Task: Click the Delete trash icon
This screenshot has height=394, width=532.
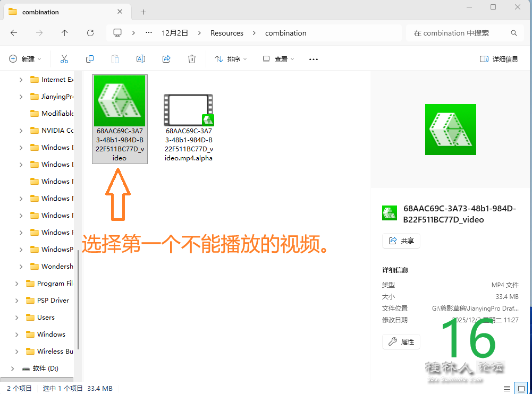Action: point(192,59)
